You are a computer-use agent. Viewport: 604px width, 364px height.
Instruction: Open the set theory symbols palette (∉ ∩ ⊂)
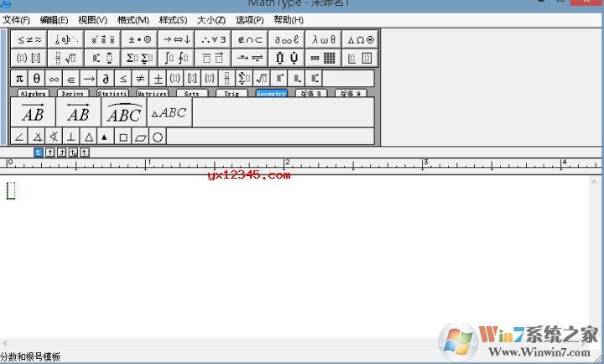tap(250, 39)
